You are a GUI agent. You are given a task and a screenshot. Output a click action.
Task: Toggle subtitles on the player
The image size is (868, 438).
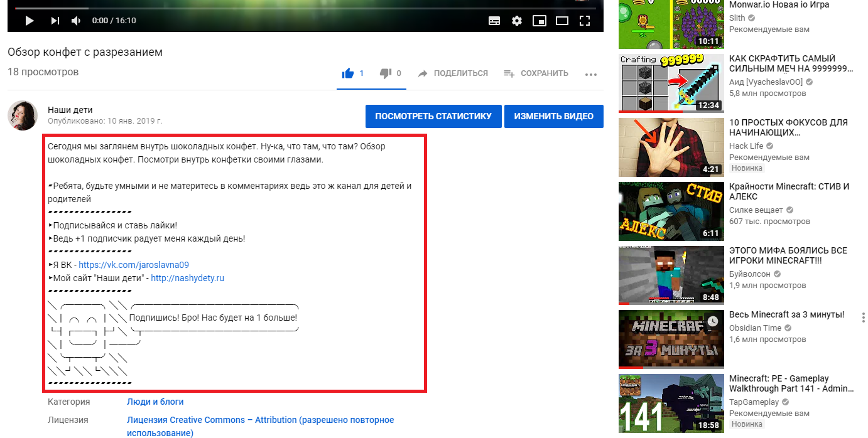pyautogui.click(x=494, y=21)
